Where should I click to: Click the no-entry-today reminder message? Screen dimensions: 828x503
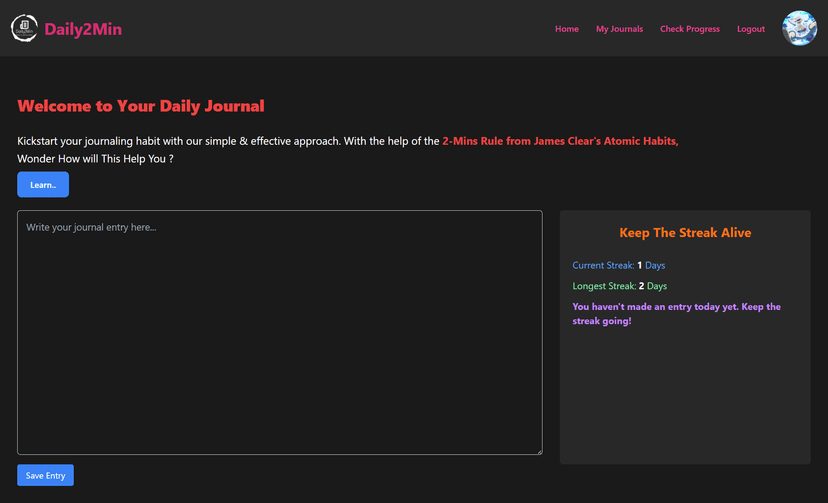pos(676,314)
